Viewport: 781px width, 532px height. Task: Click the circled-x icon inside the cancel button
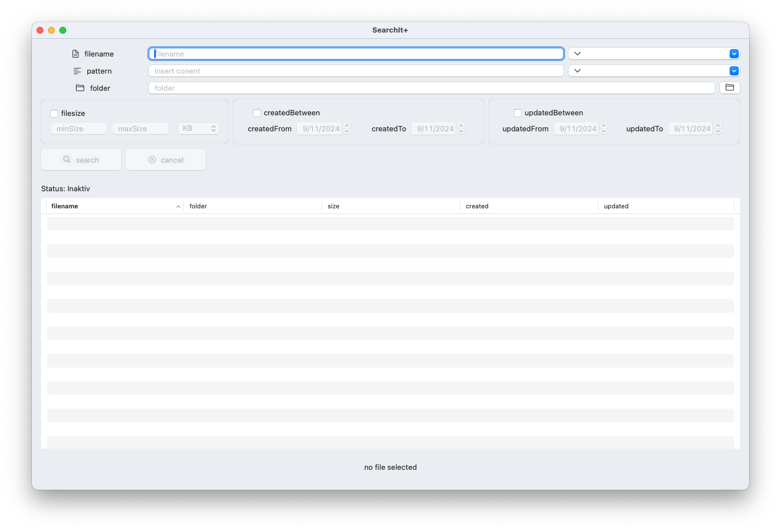coord(151,160)
